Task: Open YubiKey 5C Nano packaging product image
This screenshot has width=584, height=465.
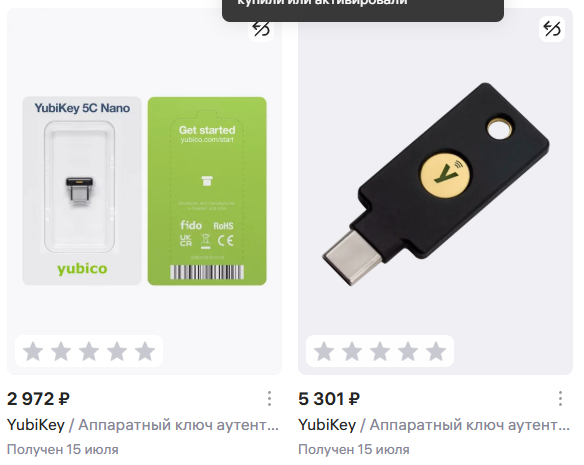Action: point(145,191)
